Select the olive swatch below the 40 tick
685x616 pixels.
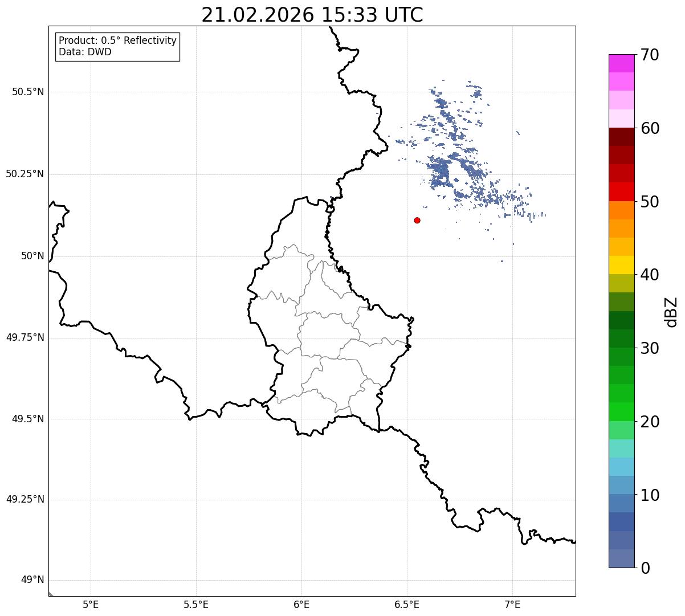pos(622,283)
